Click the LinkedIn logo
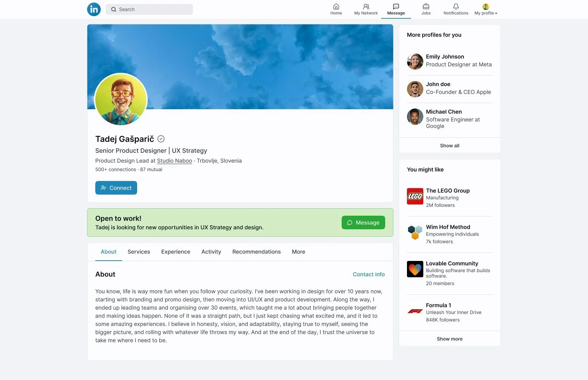Image resolution: width=588 pixels, height=380 pixels. 94,9
